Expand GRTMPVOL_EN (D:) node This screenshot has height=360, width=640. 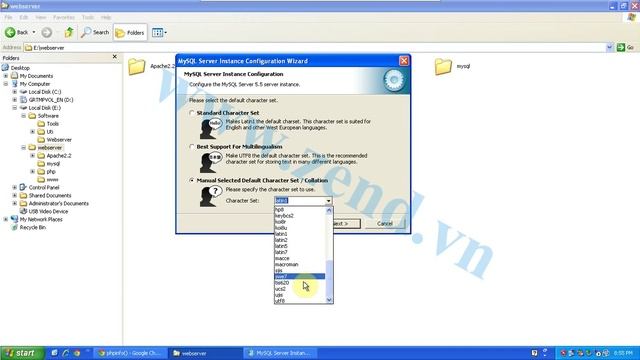[15, 100]
